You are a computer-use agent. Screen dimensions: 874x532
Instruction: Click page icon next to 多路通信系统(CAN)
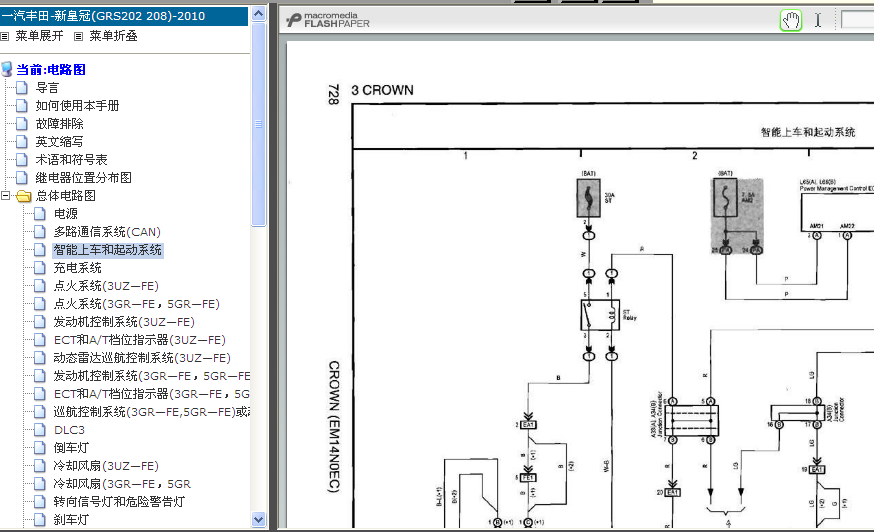pyautogui.click(x=40, y=231)
